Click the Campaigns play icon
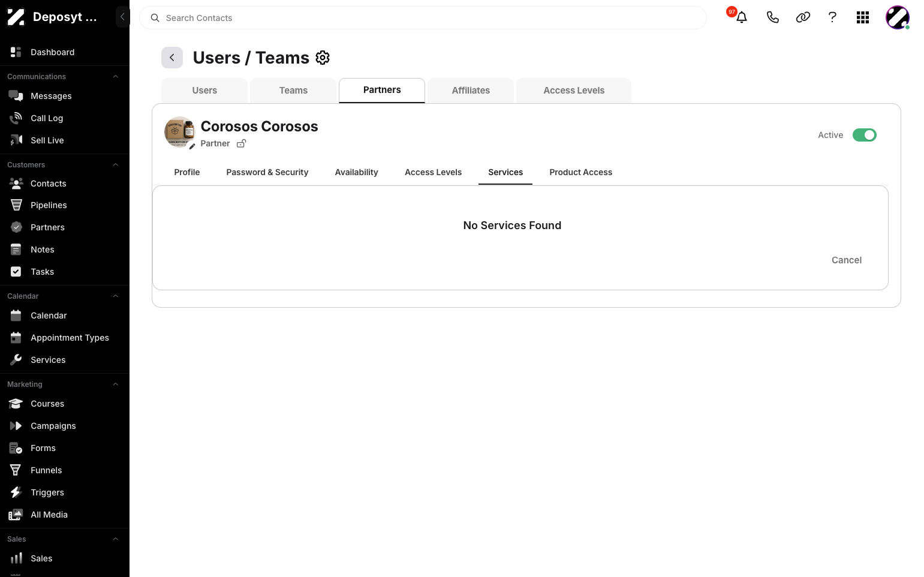The image size is (924, 577). [x=16, y=426]
